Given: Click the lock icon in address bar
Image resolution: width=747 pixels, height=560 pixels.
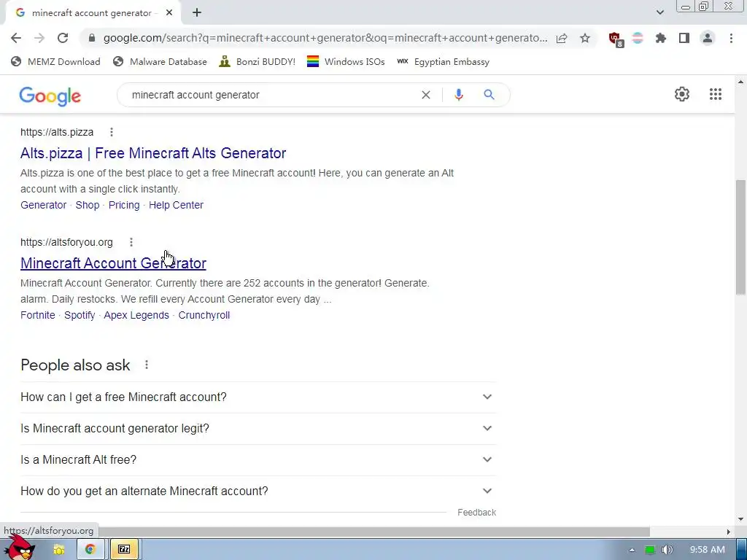Looking at the screenshot, I should pos(92,38).
